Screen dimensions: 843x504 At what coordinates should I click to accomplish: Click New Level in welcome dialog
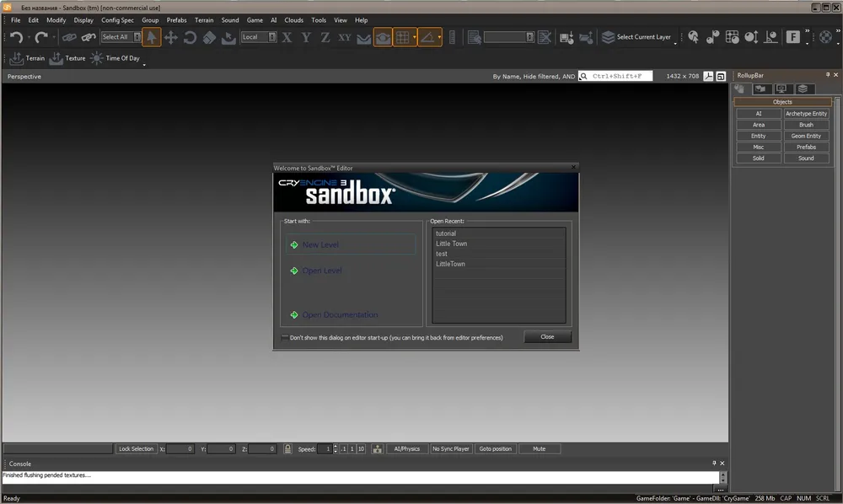coord(320,244)
